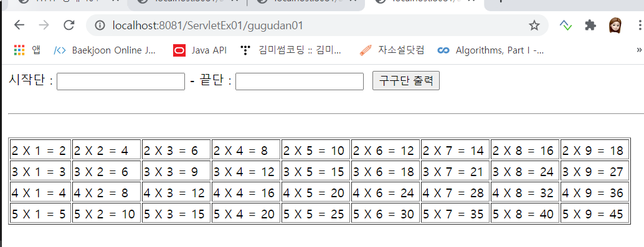The width and height of the screenshot is (644, 247).
Task: Open the green checkmark extension icon
Action: 566,26
